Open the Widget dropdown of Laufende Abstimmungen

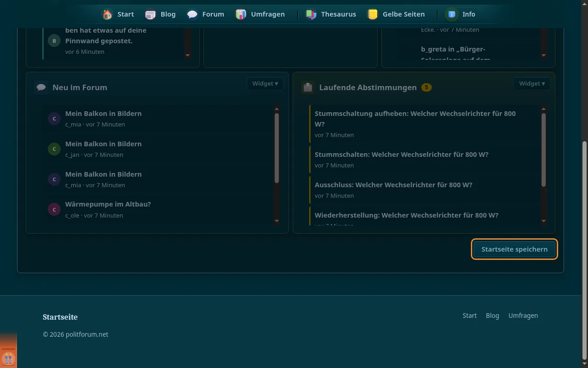click(532, 84)
